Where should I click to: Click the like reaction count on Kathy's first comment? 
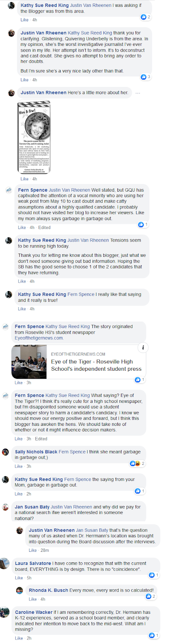pyautogui.click(x=145, y=17)
